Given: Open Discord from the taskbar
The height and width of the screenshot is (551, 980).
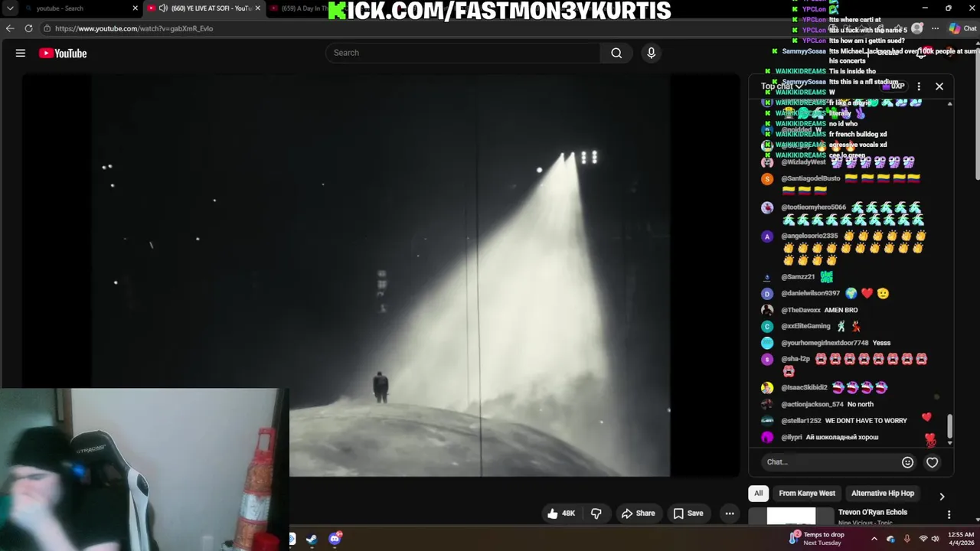Looking at the screenshot, I should [x=335, y=540].
